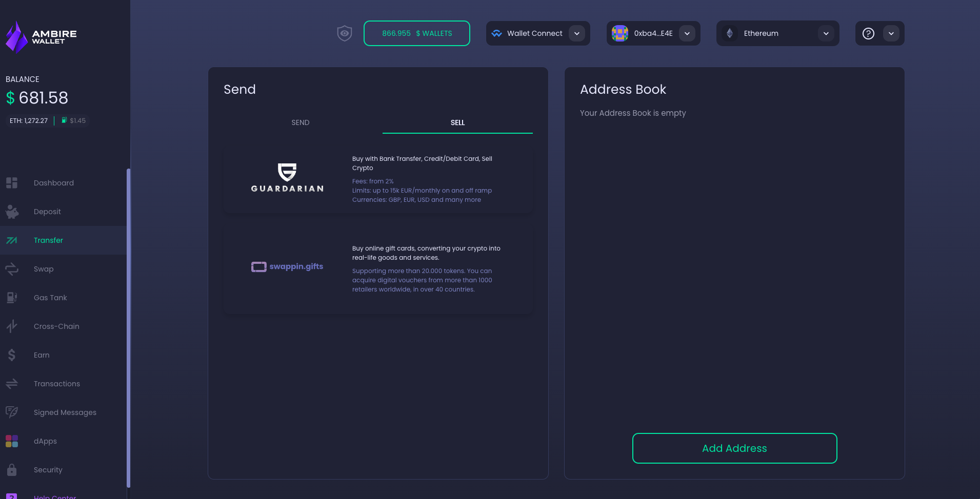The width and height of the screenshot is (980, 499).
Task: Click the Wallet Connect logo icon
Action: coord(496,33)
